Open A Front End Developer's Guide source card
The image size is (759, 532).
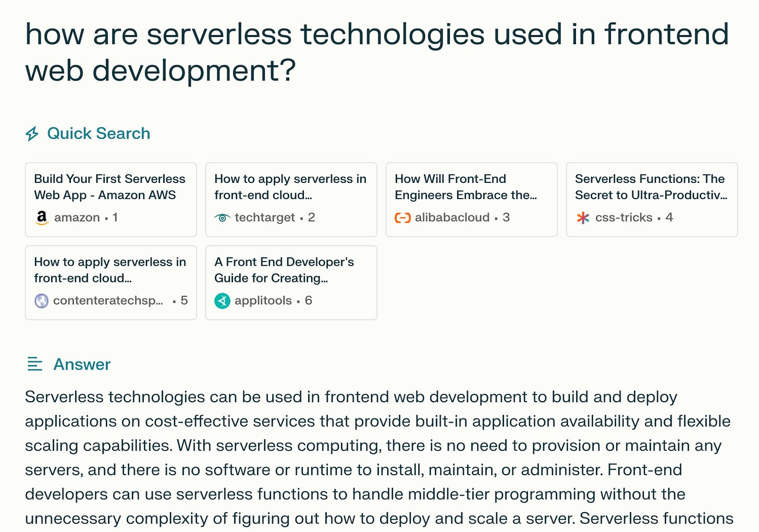pos(291,282)
